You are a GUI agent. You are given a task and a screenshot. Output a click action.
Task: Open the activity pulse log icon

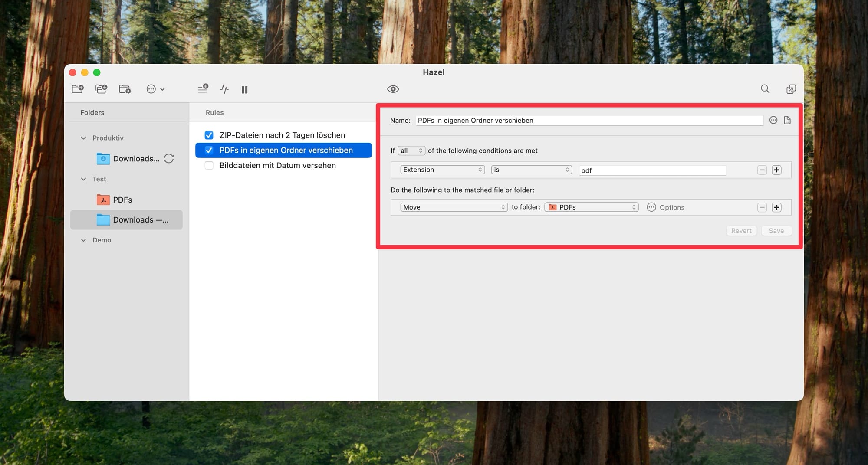[224, 89]
